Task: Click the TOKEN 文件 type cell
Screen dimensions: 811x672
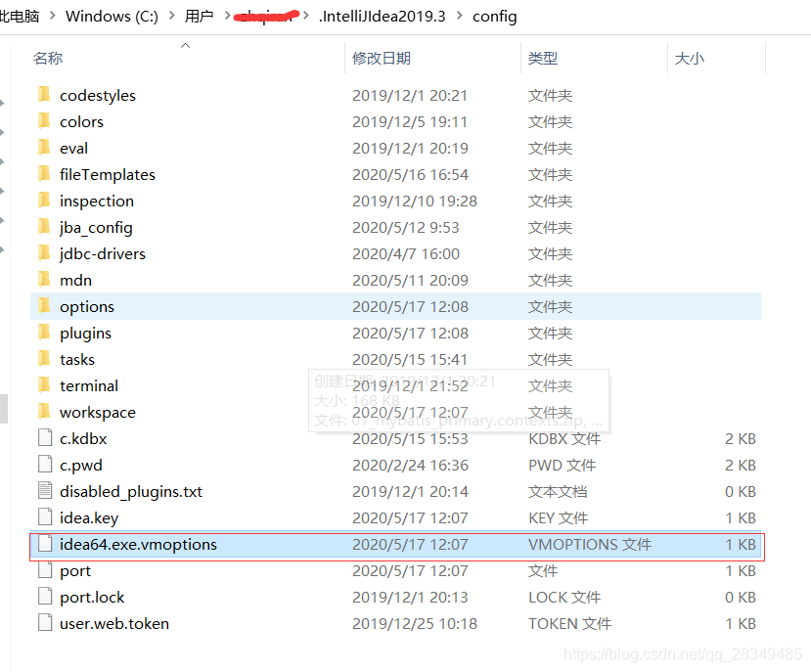Action: click(570, 623)
